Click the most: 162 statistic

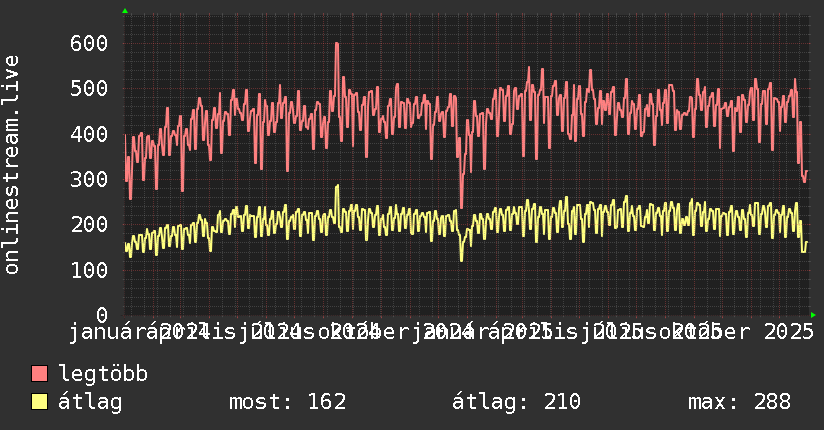click(287, 402)
